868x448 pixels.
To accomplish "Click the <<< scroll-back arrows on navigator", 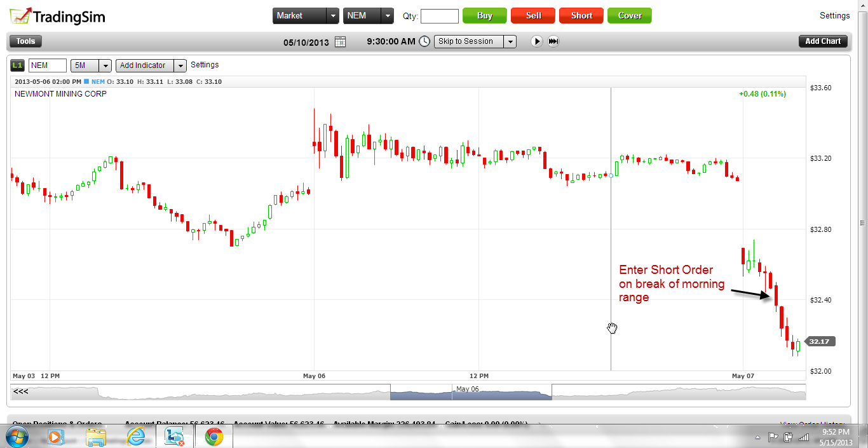I will [x=21, y=391].
